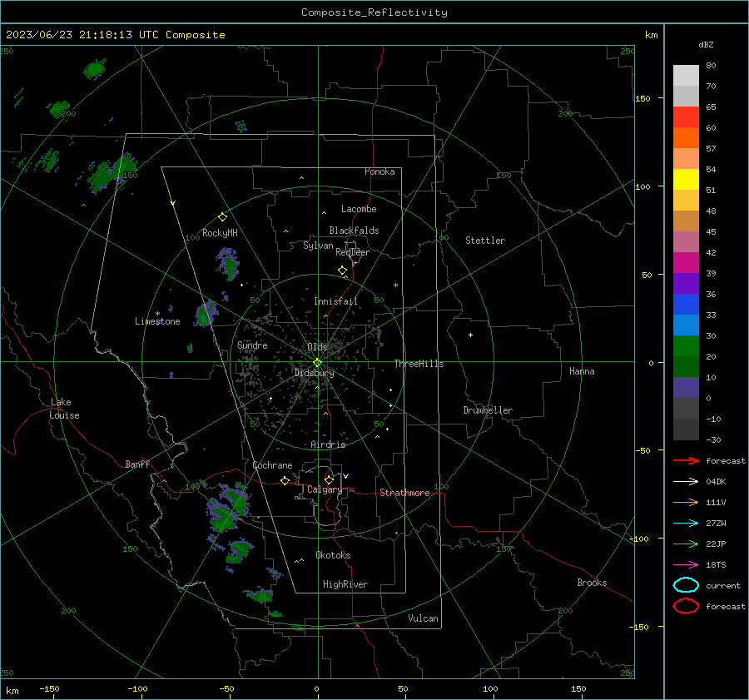Click the cyan 27ZW arrow legend icon
The height and width of the screenshot is (700, 749).
(x=686, y=524)
